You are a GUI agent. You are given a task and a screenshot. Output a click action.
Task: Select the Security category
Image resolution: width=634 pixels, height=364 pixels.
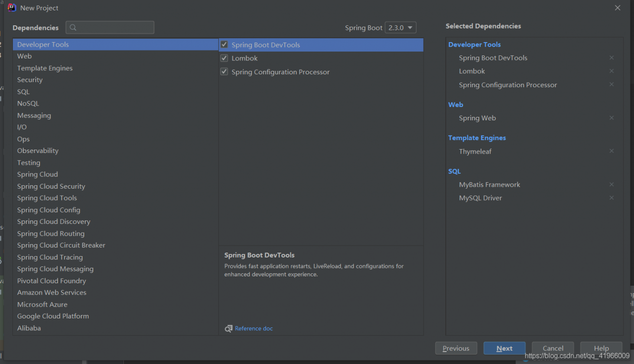pyautogui.click(x=115, y=80)
